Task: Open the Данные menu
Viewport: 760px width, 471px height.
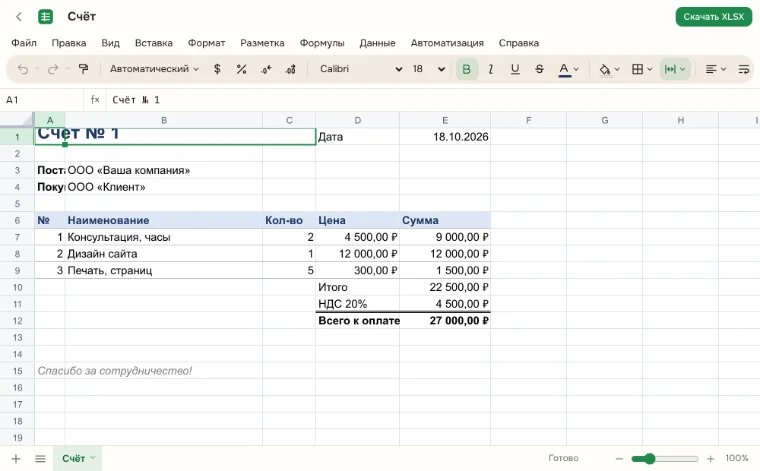Action: coord(377,43)
